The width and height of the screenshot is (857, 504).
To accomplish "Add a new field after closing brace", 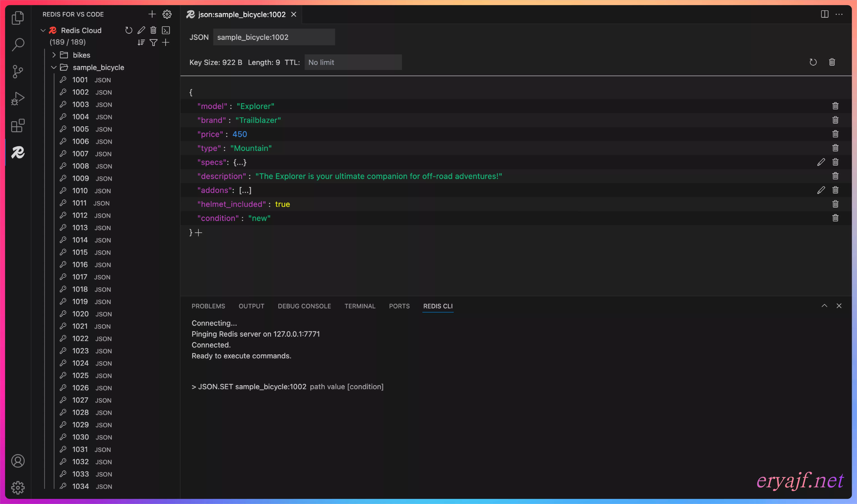I will 199,233.
